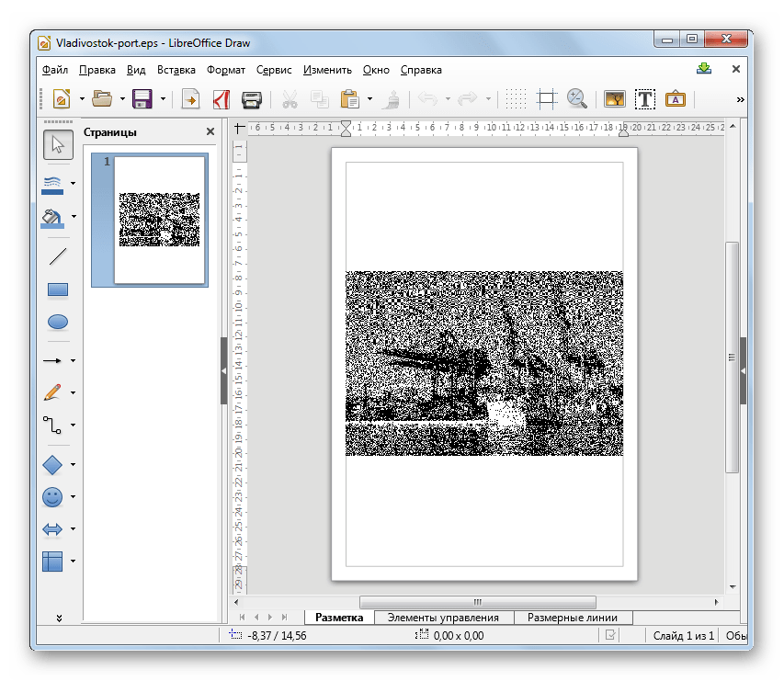Click the Export as PDF icon
784x681 pixels.
[x=221, y=98]
